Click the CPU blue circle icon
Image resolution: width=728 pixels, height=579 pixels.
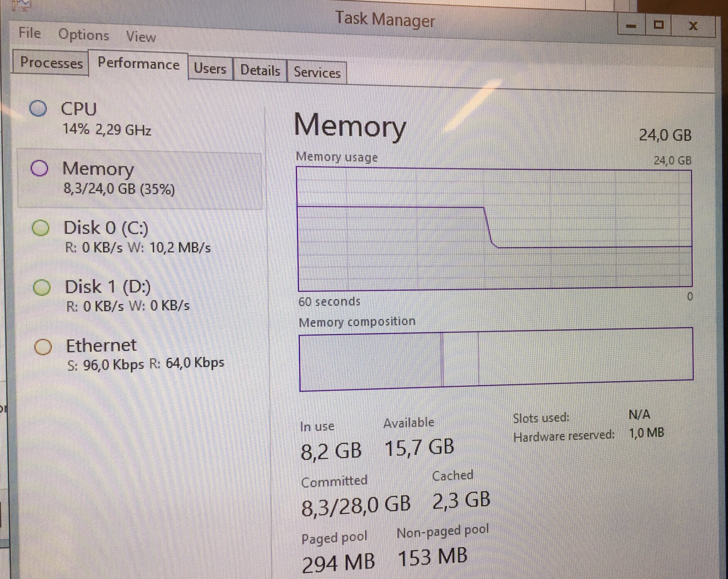[38, 109]
